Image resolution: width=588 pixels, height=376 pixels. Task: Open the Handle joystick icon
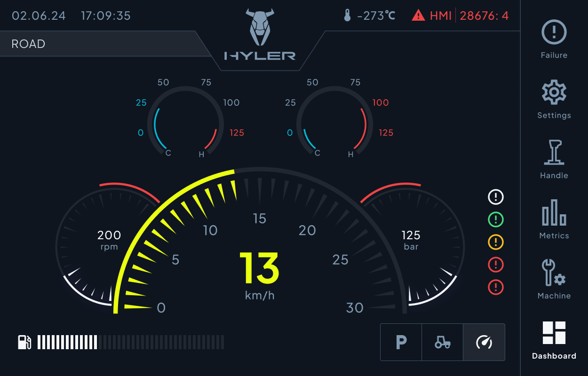pyautogui.click(x=554, y=152)
